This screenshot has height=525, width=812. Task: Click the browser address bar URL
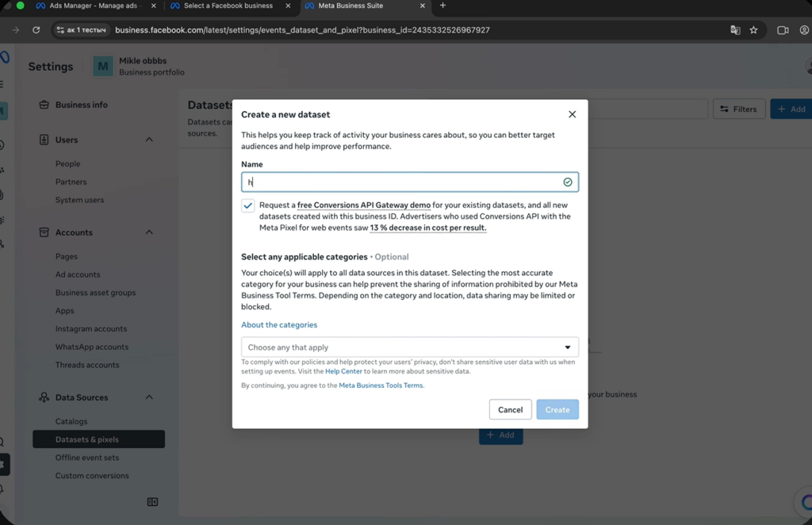[302, 30]
